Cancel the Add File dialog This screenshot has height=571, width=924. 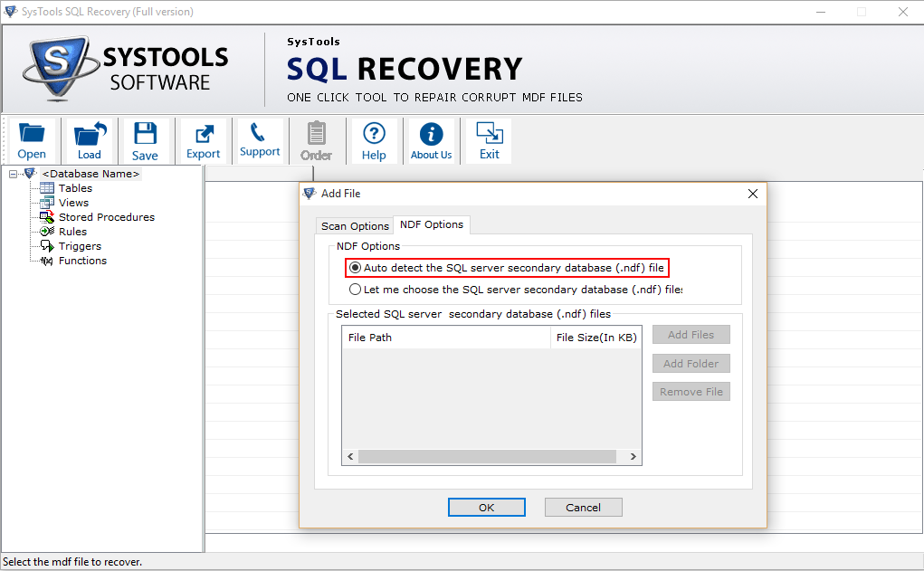tap(584, 508)
